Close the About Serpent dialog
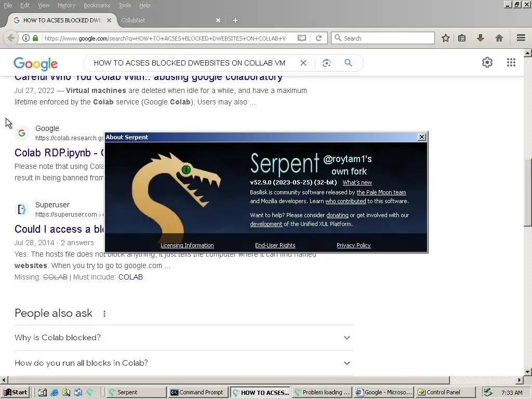 [x=422, y=137]
